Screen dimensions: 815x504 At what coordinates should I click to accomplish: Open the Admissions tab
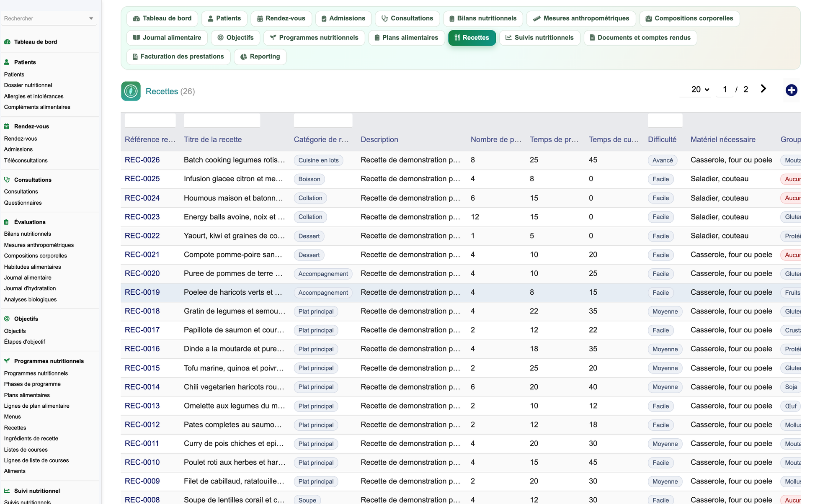(x=343, y=18)
